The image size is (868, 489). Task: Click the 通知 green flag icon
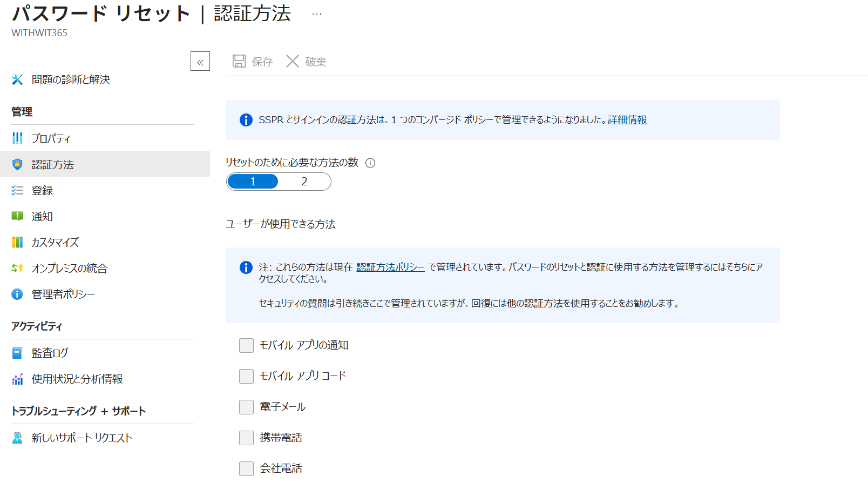click(17, 216)
